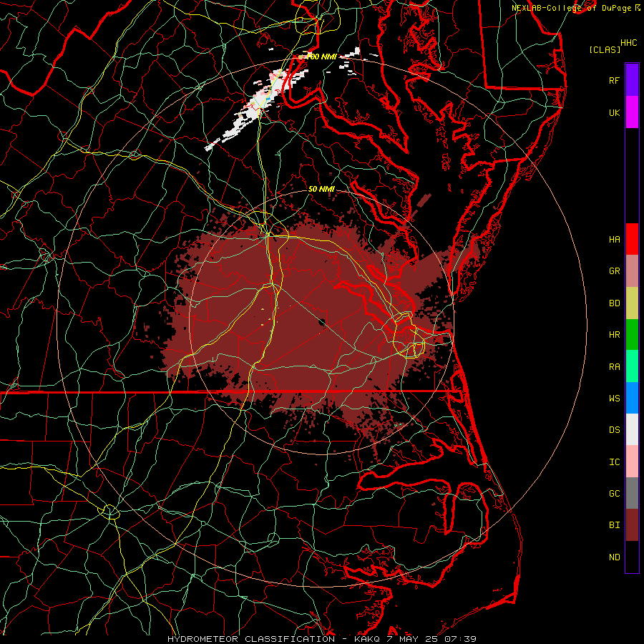The image size is (644, 644).
Task: Click the 50 NMI range ring label
Action: [321, 189]
